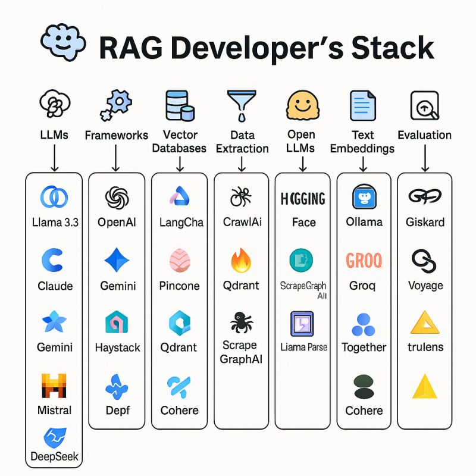Click the "Mistral" label
476x476 pixels.
(54, 411)
